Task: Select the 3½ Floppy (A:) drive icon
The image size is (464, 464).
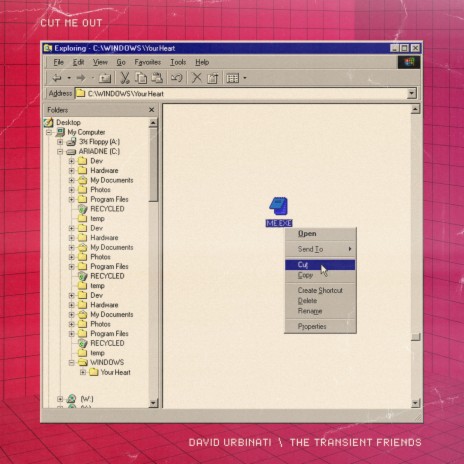Action: pyautogui.click(x=71, y=142)
